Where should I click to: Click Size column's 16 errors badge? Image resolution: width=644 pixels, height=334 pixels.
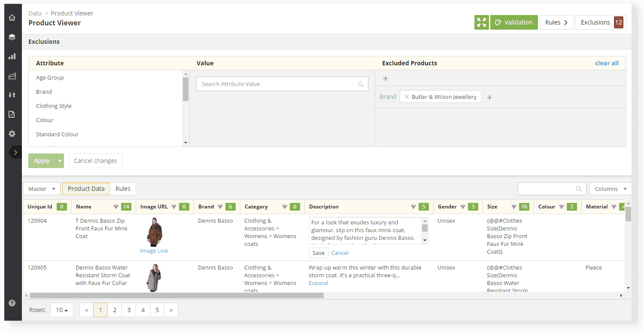point(524,207)
